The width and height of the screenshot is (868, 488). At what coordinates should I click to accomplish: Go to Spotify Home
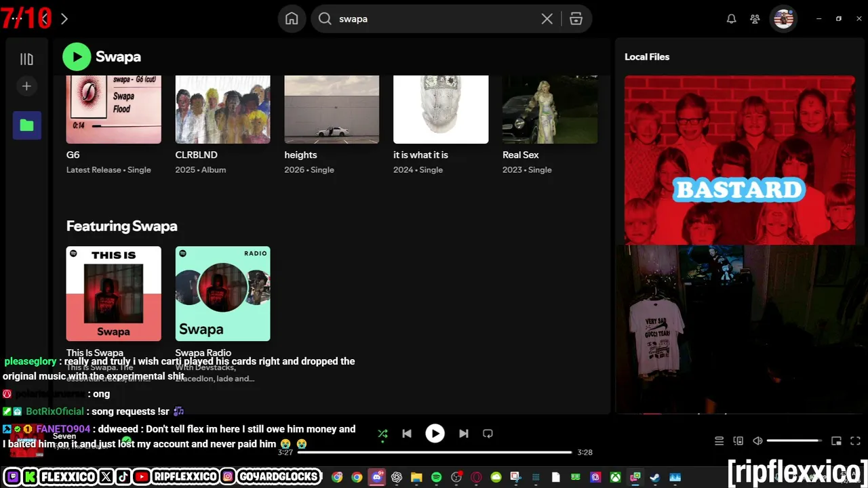point(292,19)
